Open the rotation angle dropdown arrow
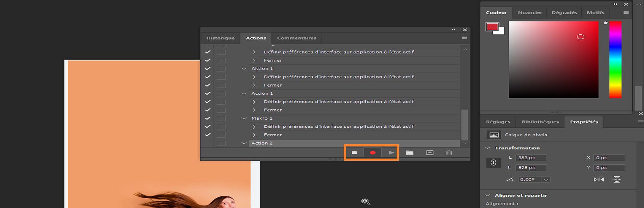This screenshot has width=644, height=208. [x=546, y=180]
